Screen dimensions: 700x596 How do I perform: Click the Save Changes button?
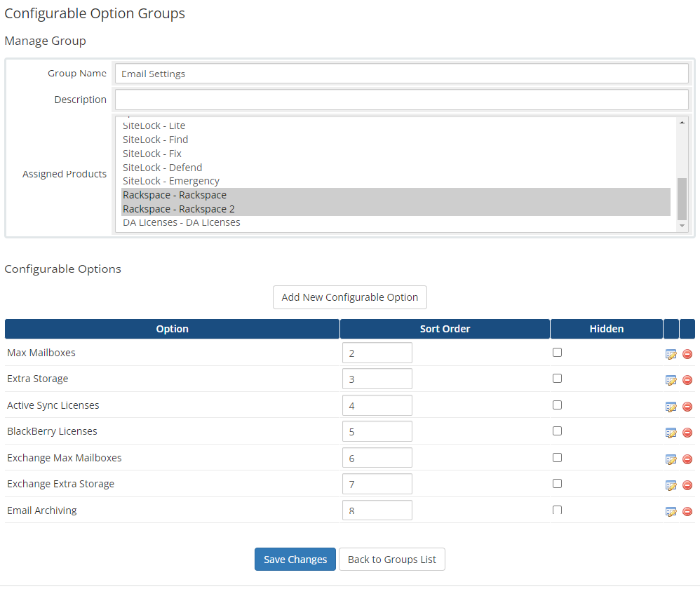pyautogui.click(x=295, y=560)
